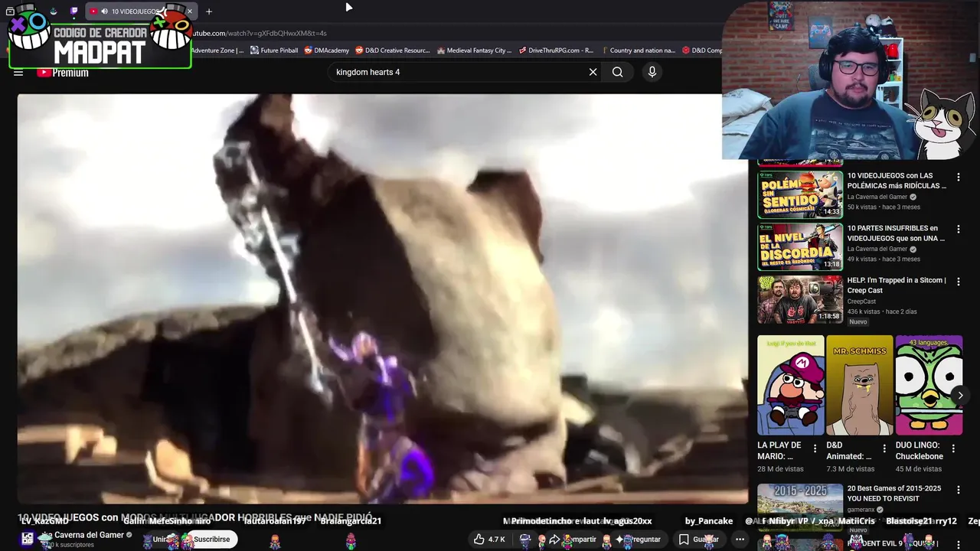Like the video showing 4.7 K
The image size is (980, 551).
488,540
